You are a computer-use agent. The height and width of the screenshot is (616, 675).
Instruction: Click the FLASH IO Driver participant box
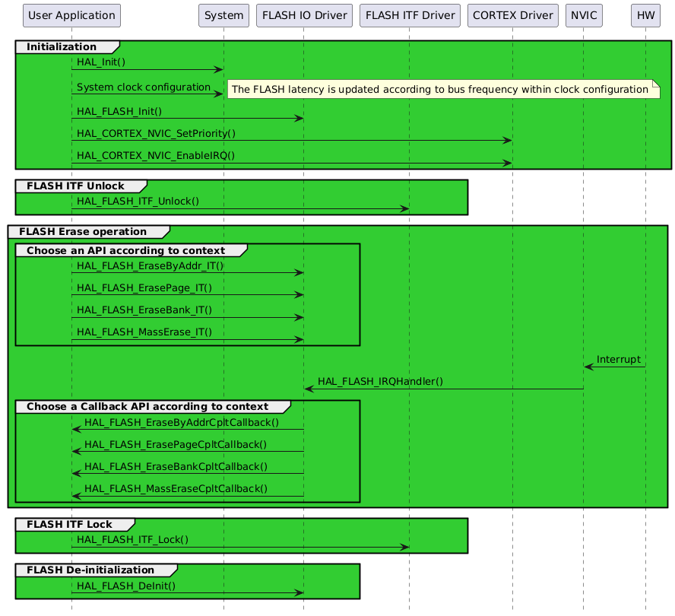[x=304, y=15]
